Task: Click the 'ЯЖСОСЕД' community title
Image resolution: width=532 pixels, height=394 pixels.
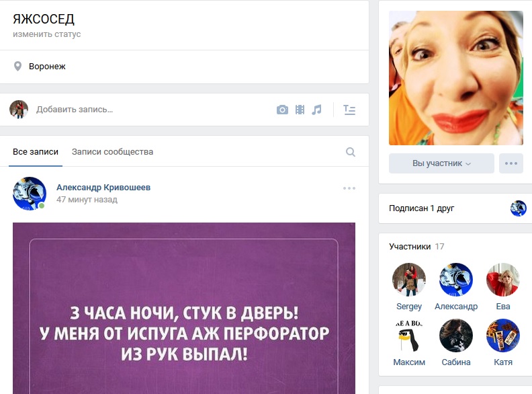Action: pyautogui.click(x=44, y=19)
